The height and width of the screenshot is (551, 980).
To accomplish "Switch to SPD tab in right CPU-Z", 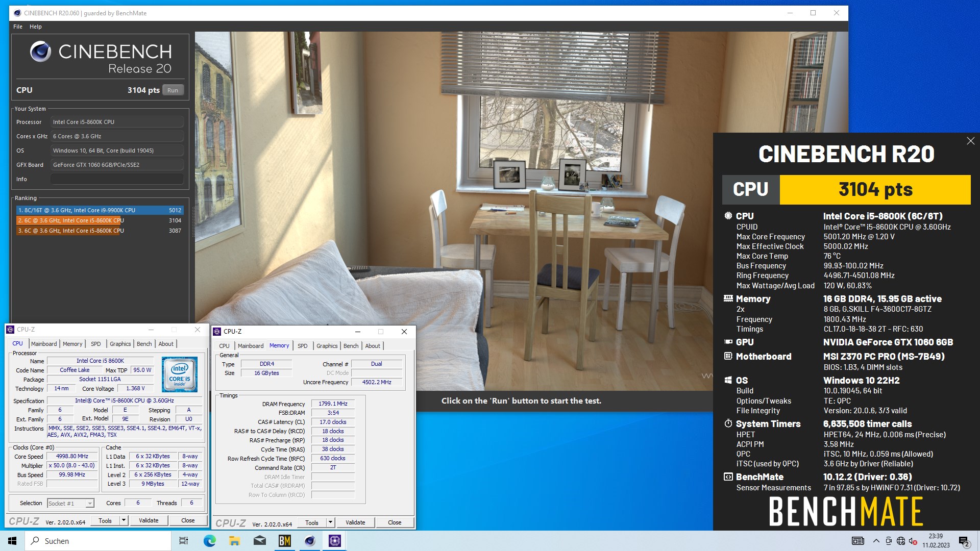I will coord(303,346).
